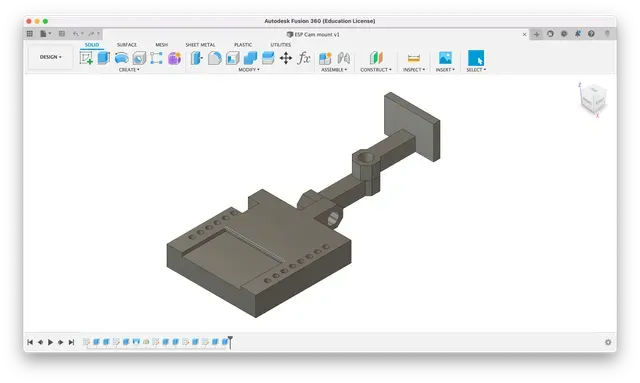Close the ESP Cam mount v1 tab
The image size is (640, 383).
point(524,34)
